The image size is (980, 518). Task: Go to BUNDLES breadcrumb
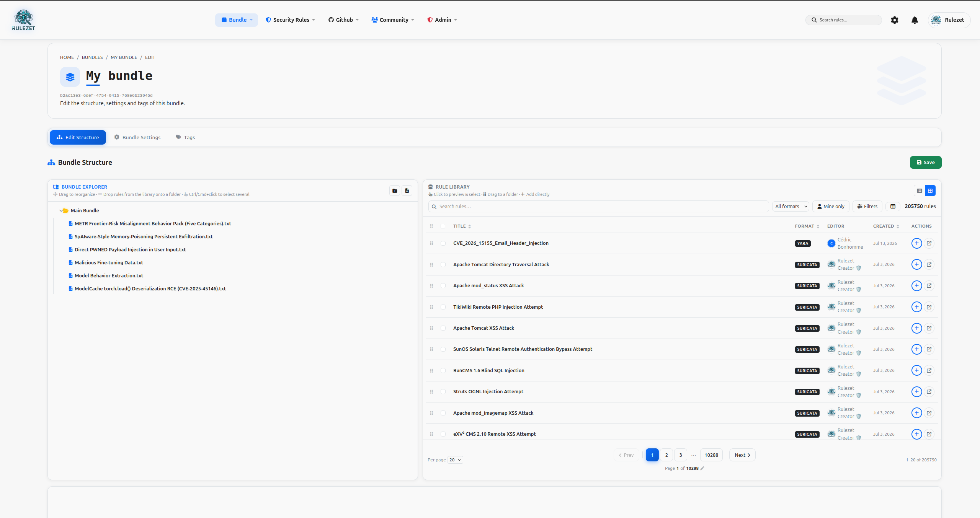click(x=92, y=57)
